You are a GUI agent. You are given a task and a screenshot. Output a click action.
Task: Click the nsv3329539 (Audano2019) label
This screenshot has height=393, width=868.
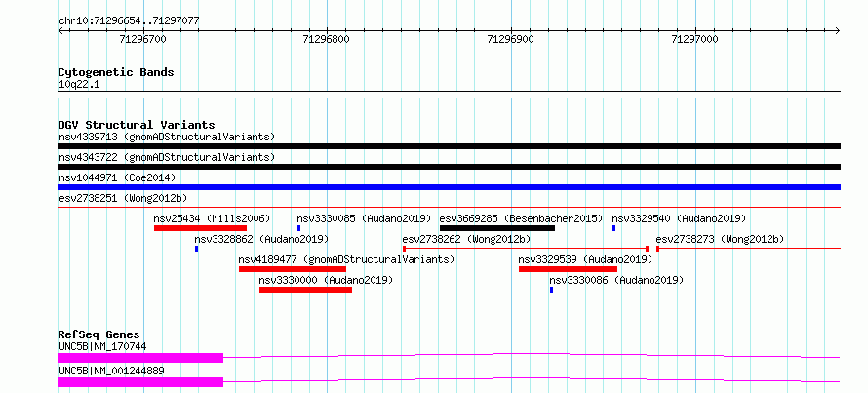586,259
